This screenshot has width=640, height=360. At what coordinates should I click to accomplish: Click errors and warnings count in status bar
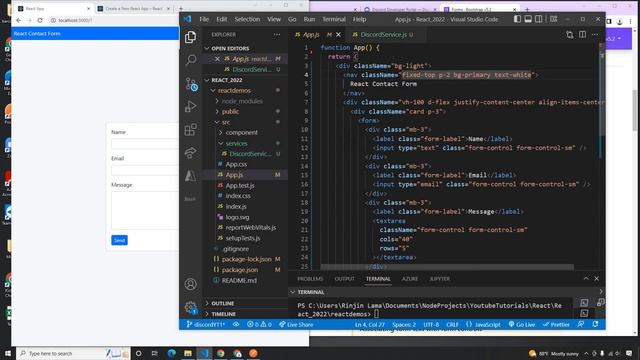click(259, 324)
